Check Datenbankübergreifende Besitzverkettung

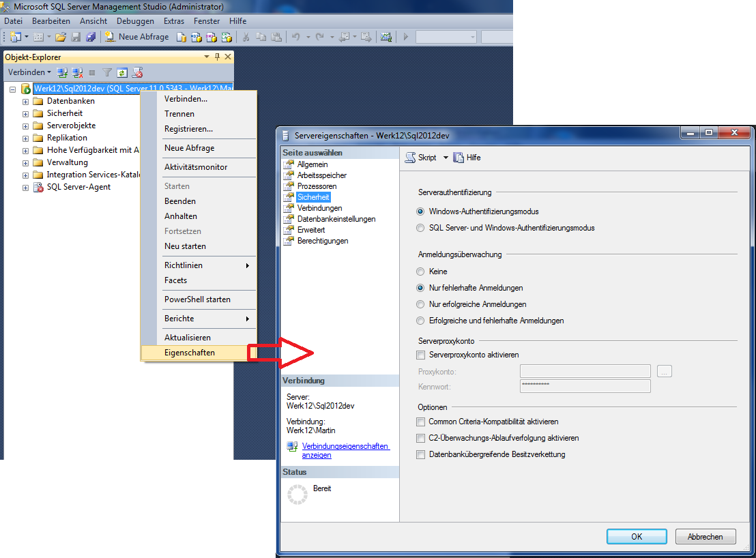pyautogui.click(x=421, y=454)
